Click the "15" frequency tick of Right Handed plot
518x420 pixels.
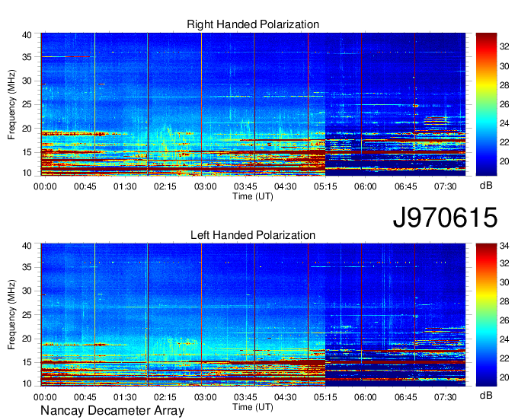(27, 152)
